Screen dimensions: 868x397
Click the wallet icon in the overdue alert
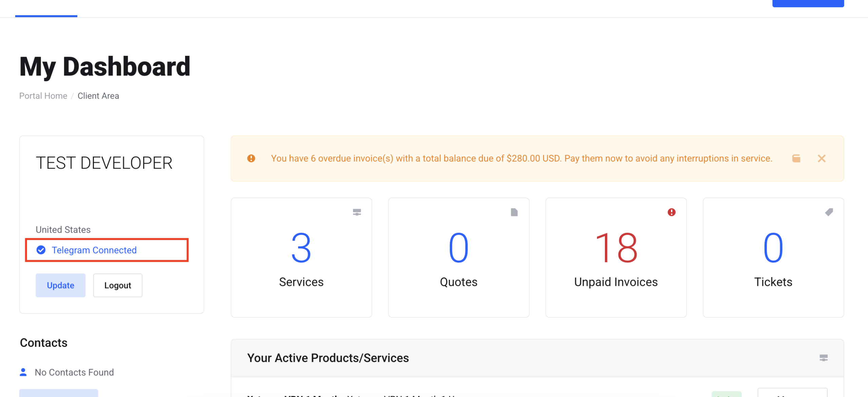pos(796,158)
